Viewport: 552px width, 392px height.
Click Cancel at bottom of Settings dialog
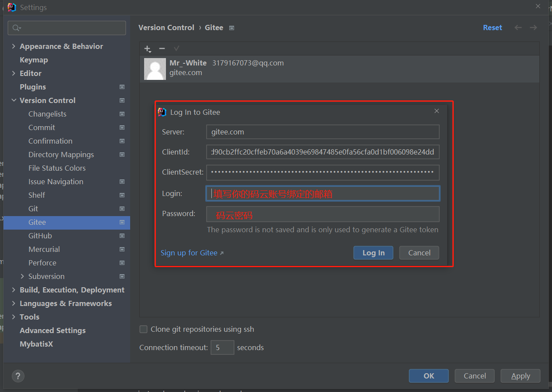[x=475, y=376]
